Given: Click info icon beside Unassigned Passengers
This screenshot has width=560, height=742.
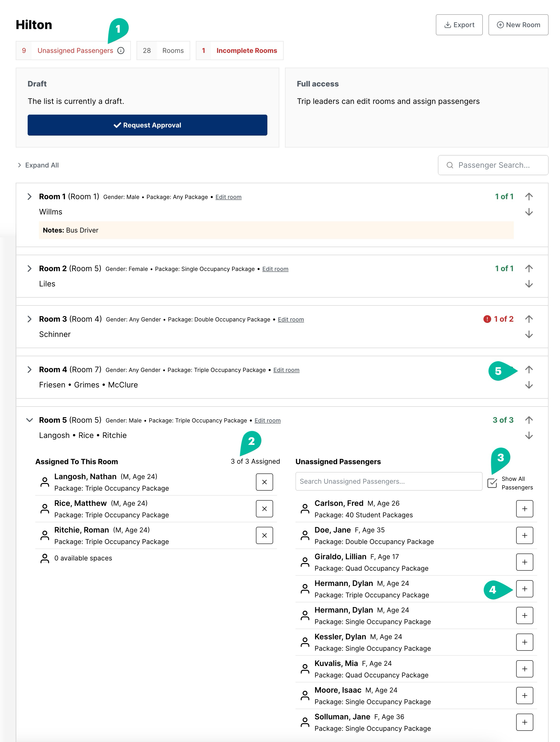Looking at the screenshot, I should click(x=121, y=51).
